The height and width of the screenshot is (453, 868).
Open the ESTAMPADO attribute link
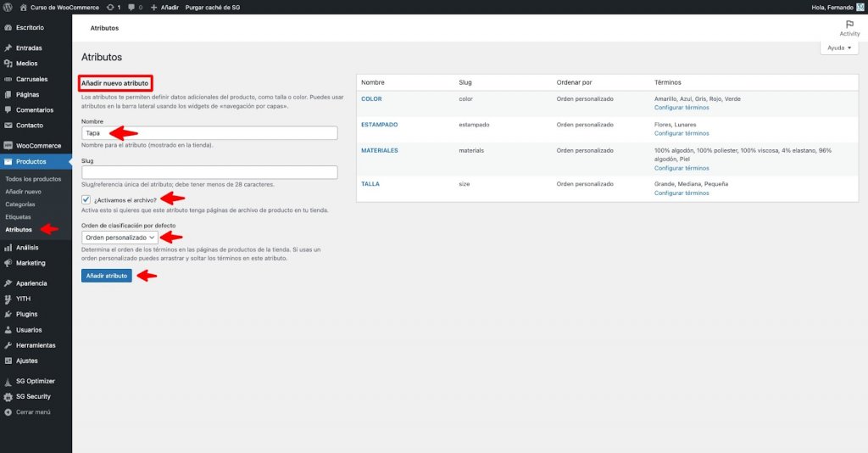379,125
